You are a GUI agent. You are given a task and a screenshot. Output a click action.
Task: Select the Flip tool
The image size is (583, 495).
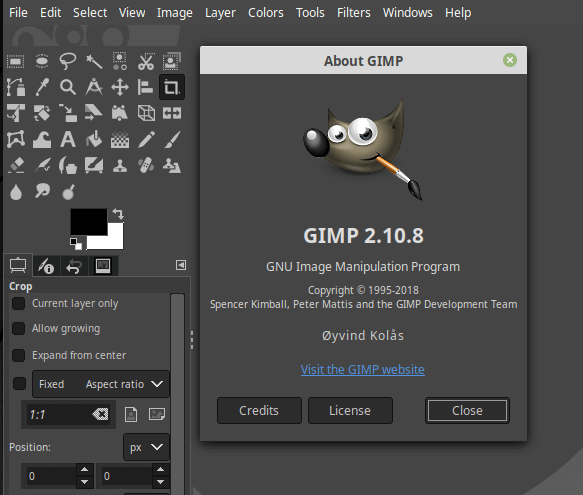[172, 113]
